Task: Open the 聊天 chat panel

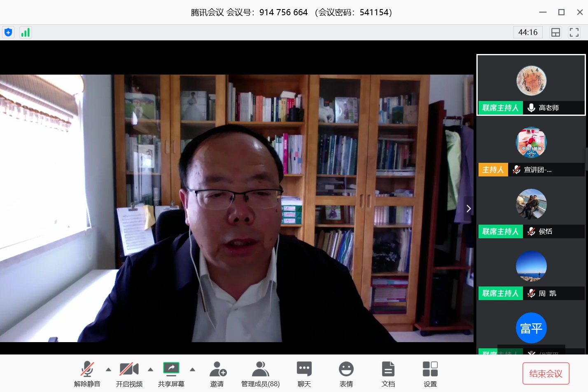Action: click(x=304, y=374)
